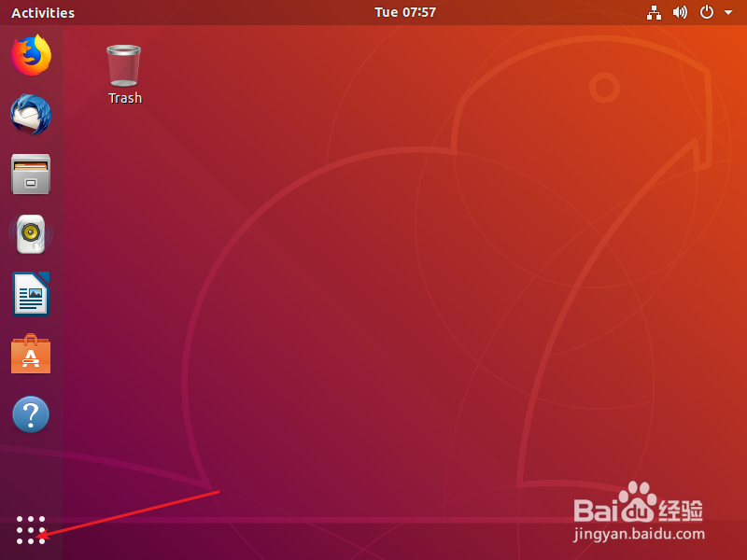Show the Applications grid

point(31,529)
